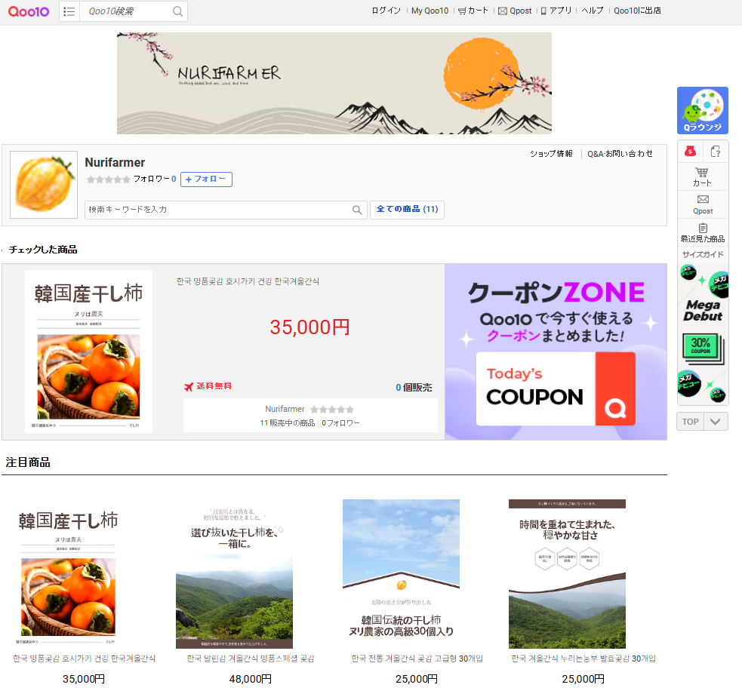The height and width of the screenshot is (700, 742).
Task: Click the red money bag sidebar icon
Action: 690,152
